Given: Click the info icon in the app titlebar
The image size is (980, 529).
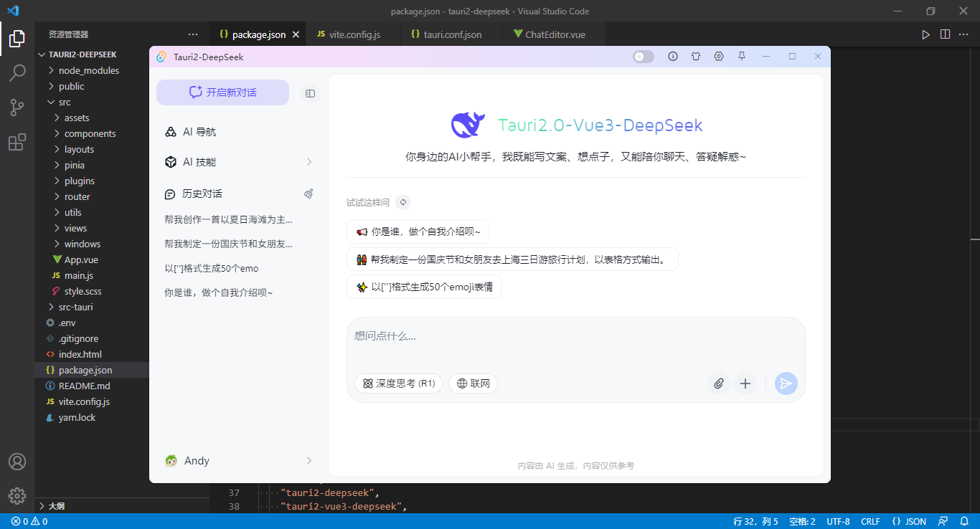Looking at the screenshot, I should tap(673, 56).
